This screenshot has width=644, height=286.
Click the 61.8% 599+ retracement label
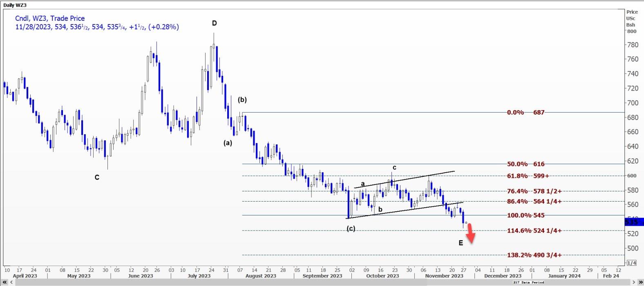[x=528, y=176]
